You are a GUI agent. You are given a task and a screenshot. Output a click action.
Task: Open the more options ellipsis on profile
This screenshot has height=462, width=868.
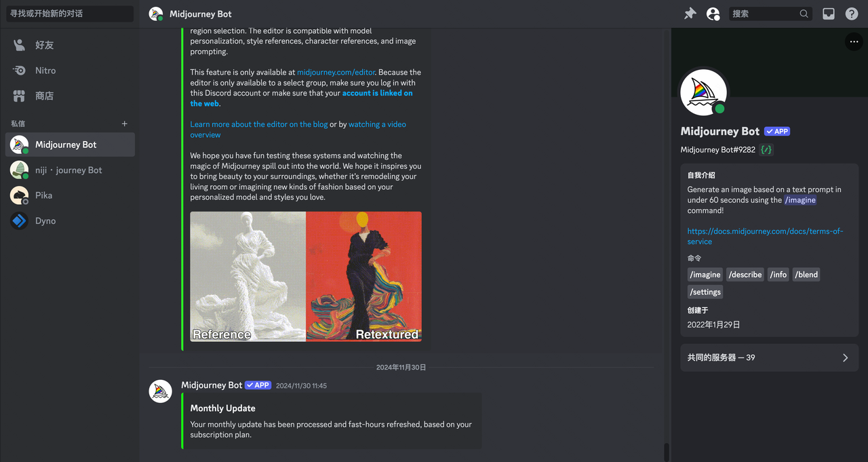[x=854, y=42]
